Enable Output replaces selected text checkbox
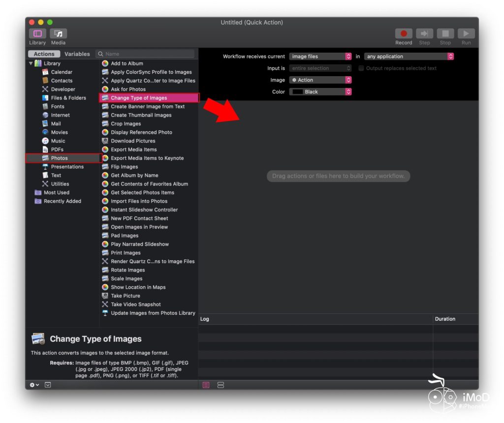Screen dimensions: 504x423 click(x=361, y=68)
